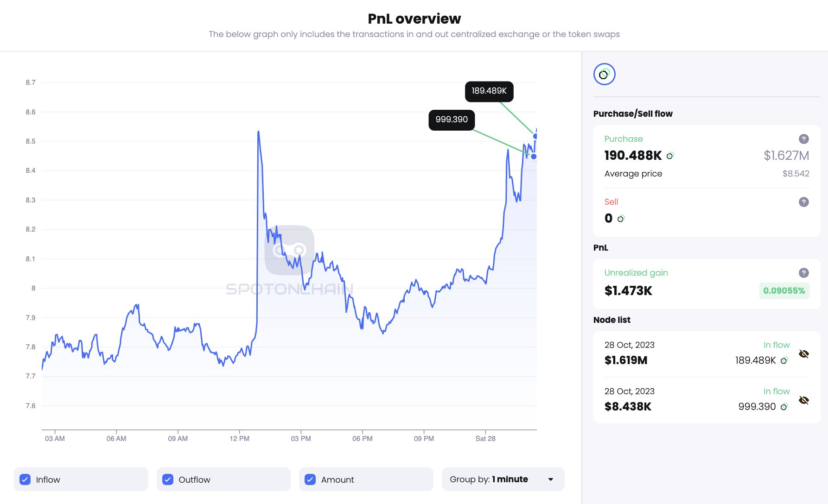This screenshot has height=504, width=828.
Task: Click the 0.09055% gain percentage badge
Action: [x=784, y=291]
